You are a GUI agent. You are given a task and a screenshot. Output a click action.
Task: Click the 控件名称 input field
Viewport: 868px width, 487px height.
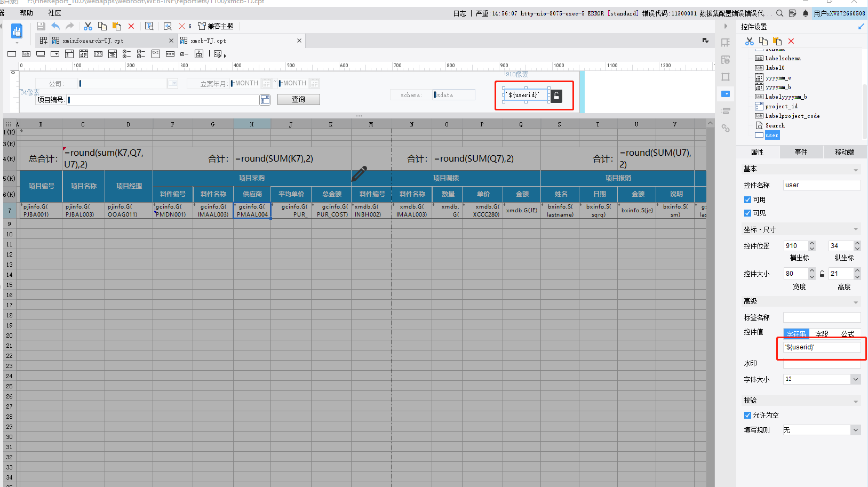click(822, 185)
